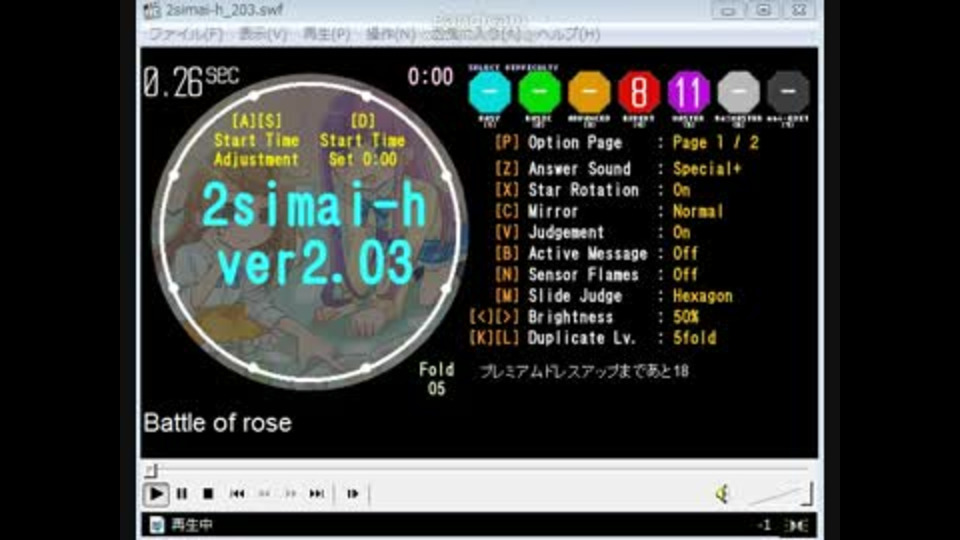This screenshot has width=960, height=540.
Task: Select the dark gray difficulty octagon
Action: point(788,92)
